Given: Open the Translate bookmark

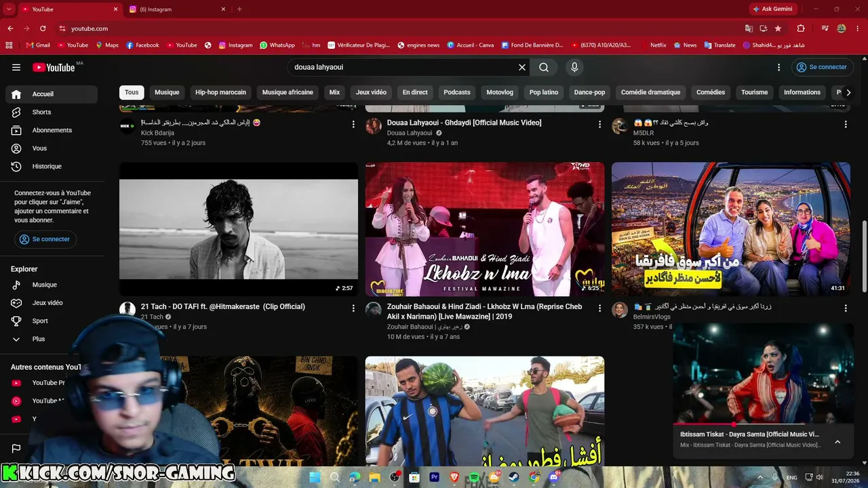Looking at the screenshot, I should [x=719, y=45].
